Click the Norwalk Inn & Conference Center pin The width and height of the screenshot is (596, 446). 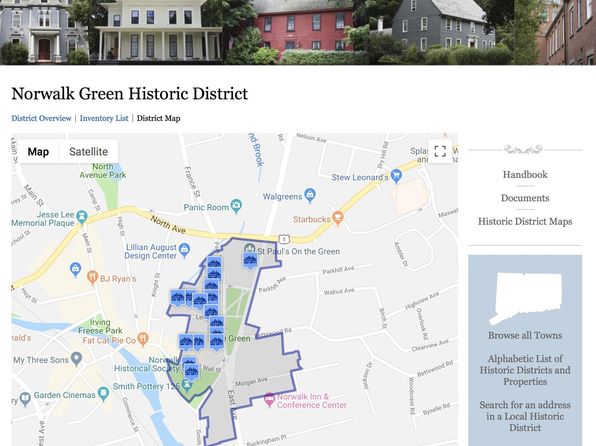[269, 400]
